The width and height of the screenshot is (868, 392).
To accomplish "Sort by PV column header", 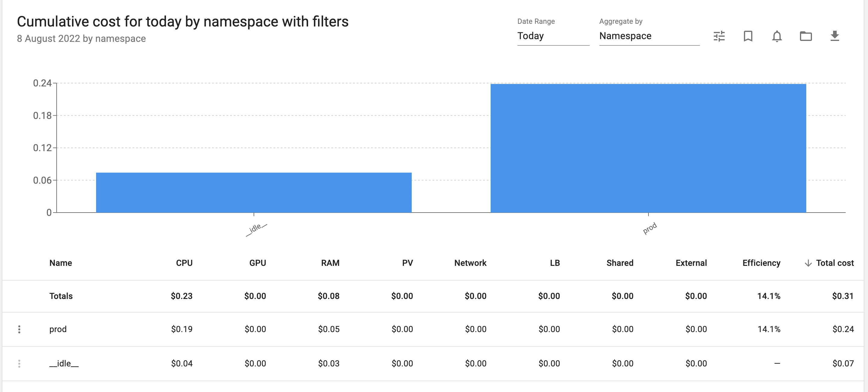I will coord(407,263).
